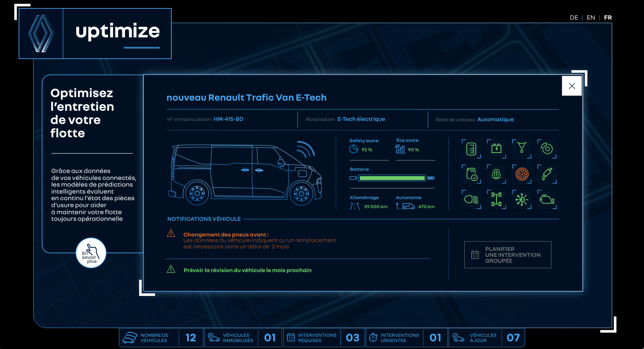Click the Trafic Van illustration
The image size is (644, 349).
tap(245, 174)
